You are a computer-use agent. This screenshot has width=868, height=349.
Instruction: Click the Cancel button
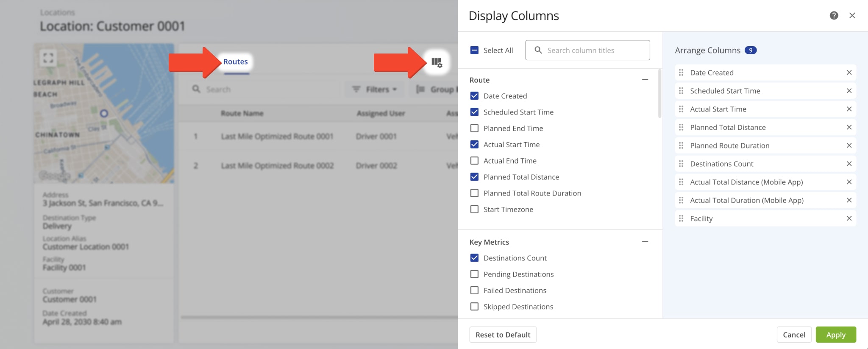pos(794,335)
